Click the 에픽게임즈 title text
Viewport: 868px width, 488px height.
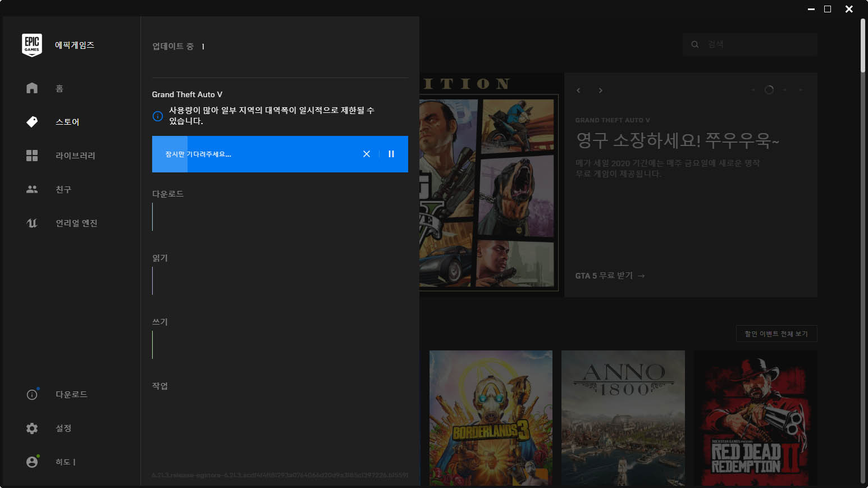[x=75, y=45]
